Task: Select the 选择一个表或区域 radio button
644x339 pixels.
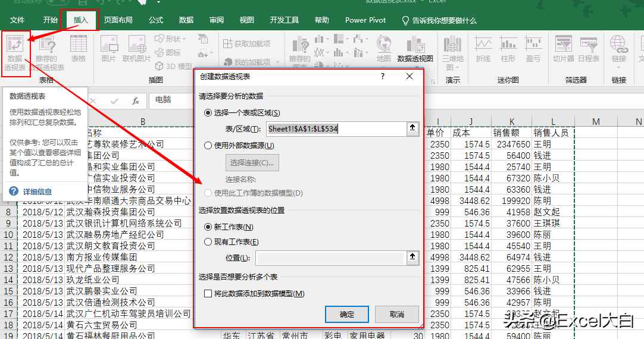Action: tap(208, 113)
